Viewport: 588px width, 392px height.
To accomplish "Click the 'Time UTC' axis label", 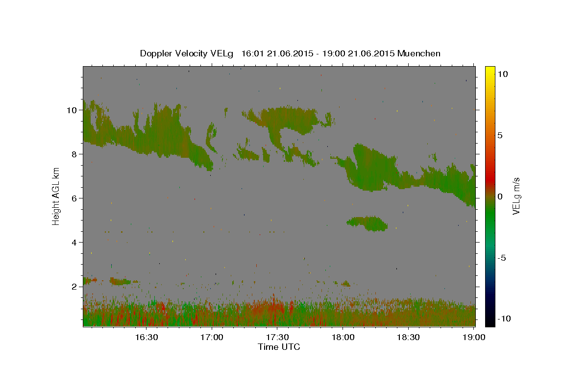I will click(279, 347).
